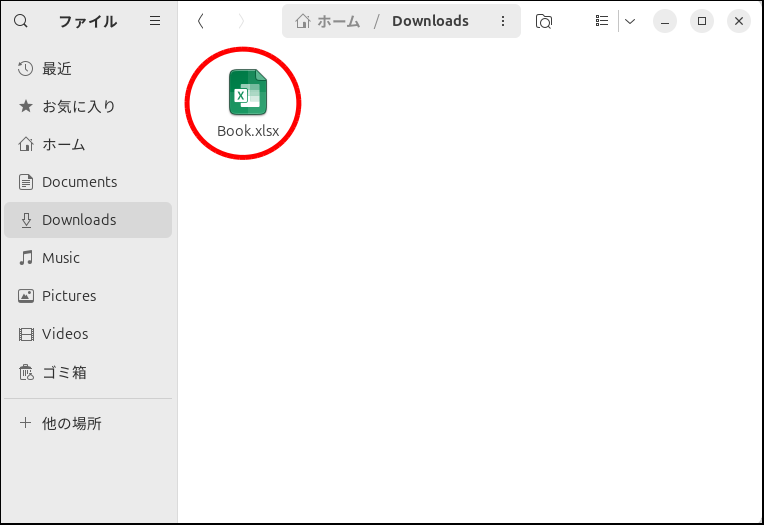Open the Pictures folder in sidebar
The height and width of the screenshot is (525, 764).
coord(69,296)
